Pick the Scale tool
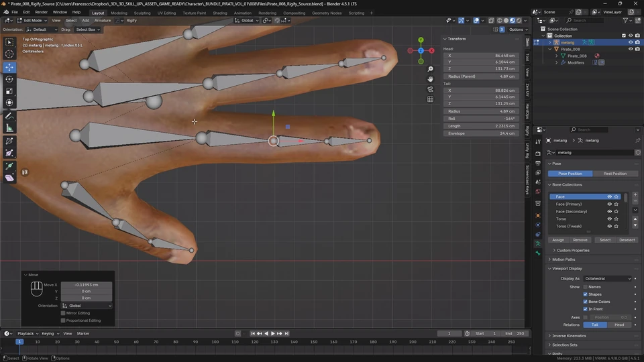The image size is (644, 362). [x=9, y=91]
